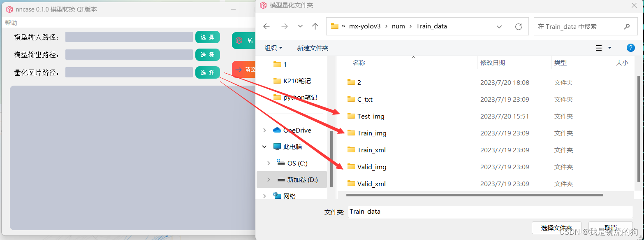This screenshot has height=240, width=644.
Task: Open the 帮助 menu in nncase window
Action: pyautogui.click(x=11, y=23)
